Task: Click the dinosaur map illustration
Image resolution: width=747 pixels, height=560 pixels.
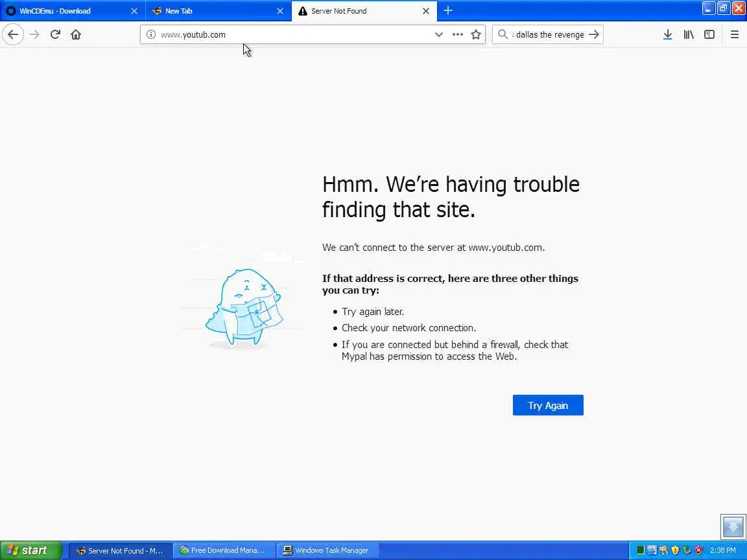Action: [x=244, y=308]
